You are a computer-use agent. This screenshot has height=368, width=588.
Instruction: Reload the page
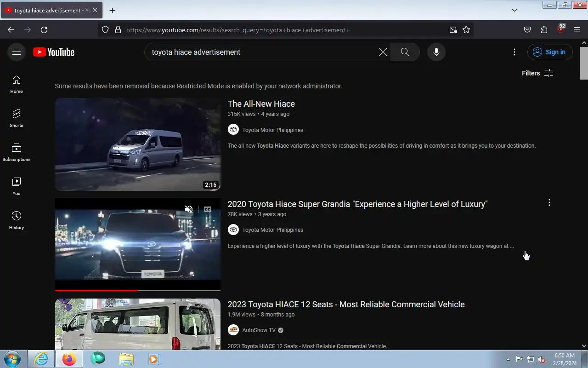tap(44, 30)
